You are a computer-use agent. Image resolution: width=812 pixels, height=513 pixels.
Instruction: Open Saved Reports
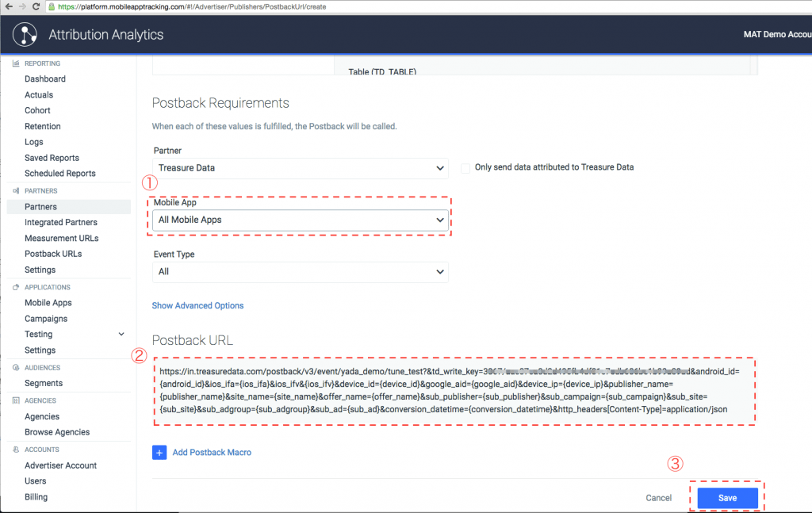coord(52,158)
